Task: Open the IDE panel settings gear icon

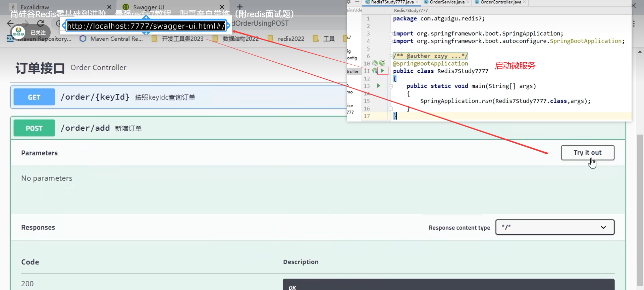Action: click(x=349, y=2)
